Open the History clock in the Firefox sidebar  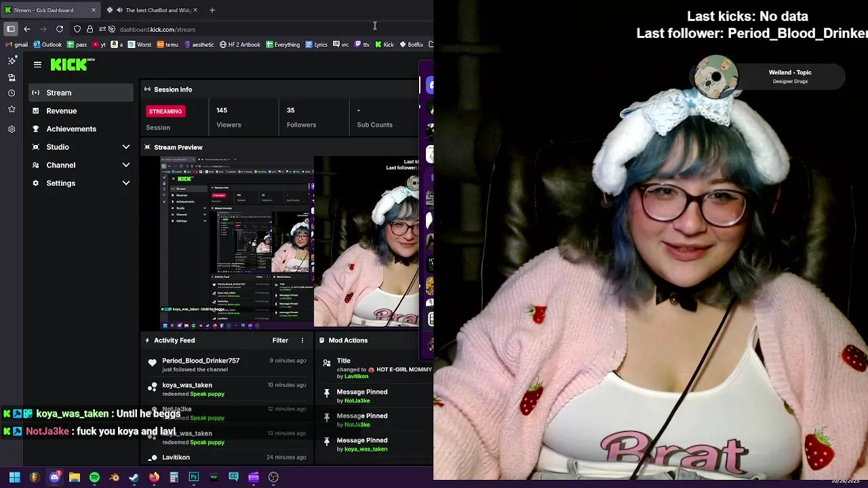click(12, 93)
